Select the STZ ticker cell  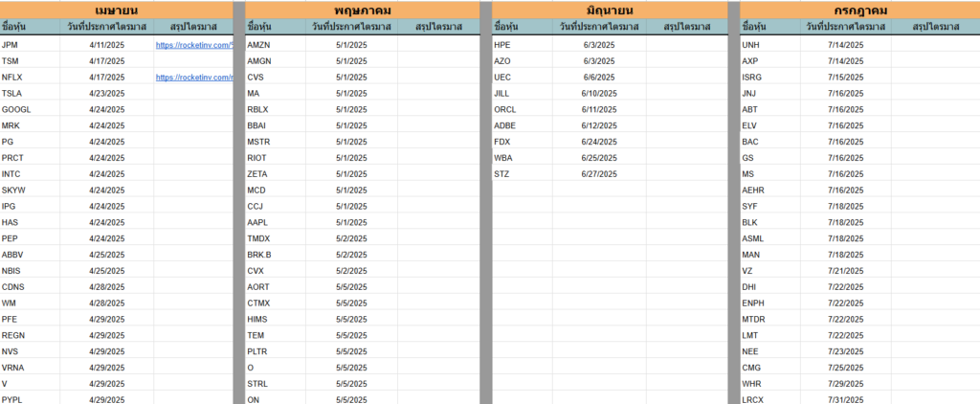pyautogui.click(x=523, y=174)
